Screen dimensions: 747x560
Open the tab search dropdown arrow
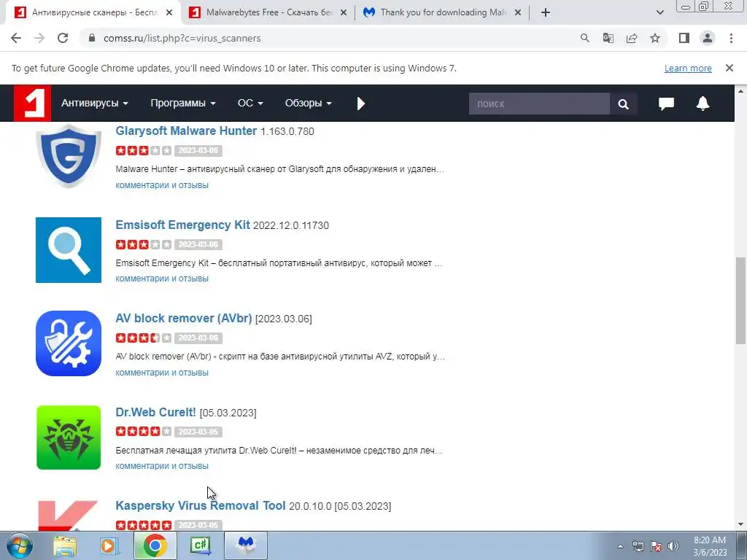pos(659,13)
